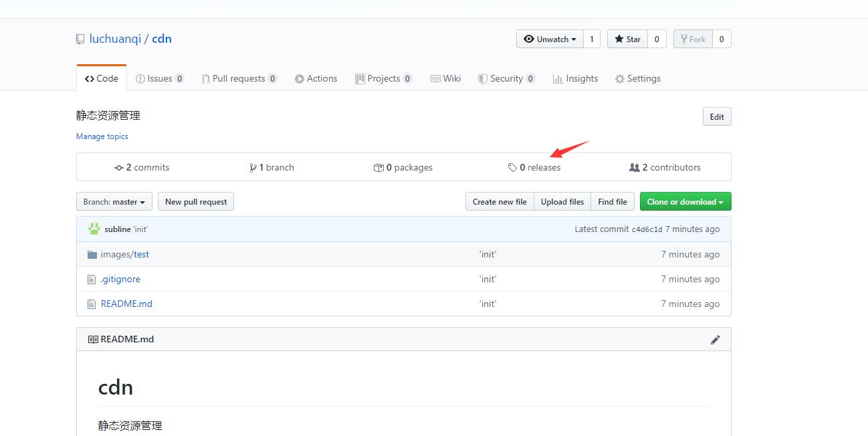The image size is (868, 436).
Task: Click Upload files
Action: coord(562,201)
